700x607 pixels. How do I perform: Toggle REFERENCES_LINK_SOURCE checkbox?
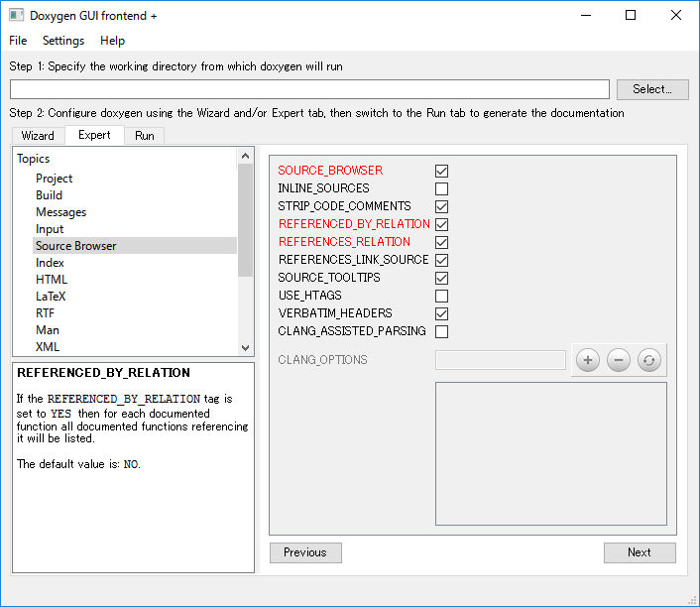coord(441,260)
